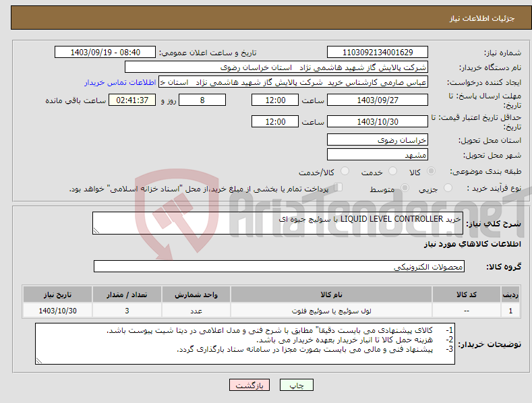
Task: Click the نام دستگاه خریدار field
Action: (x=276, y=67)
